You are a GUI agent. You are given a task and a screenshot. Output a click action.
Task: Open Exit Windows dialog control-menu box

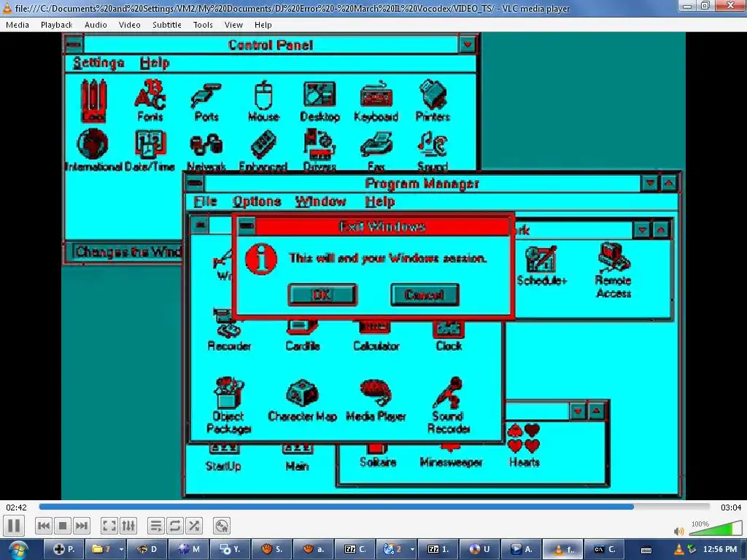click(247, 226)
